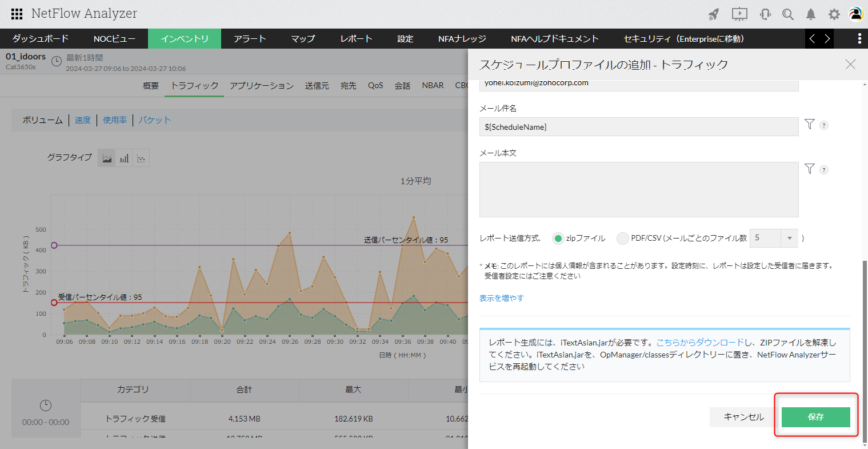The height and width of the screenshot is (449, 868).
Task: Open the notifications bell icon
Action: point(811,14)
